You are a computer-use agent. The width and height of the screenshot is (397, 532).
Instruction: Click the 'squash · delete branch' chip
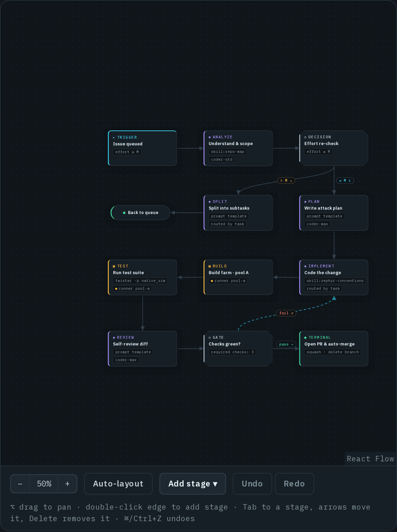click(333, 352)
